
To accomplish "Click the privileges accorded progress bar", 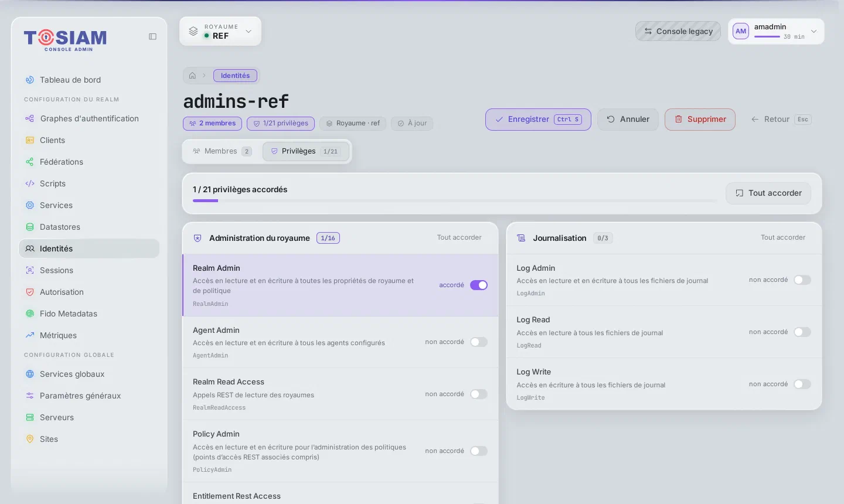I will click(455, 201).
